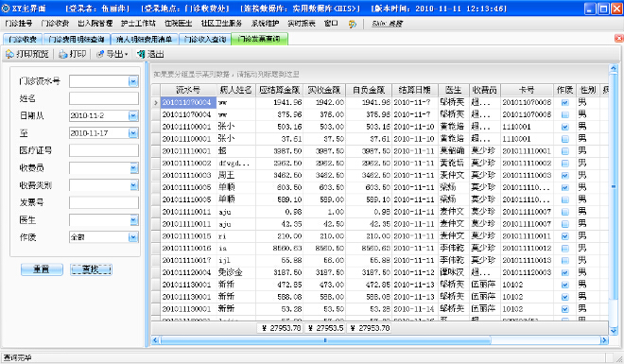Open the 至 end date dropdown

133,133
